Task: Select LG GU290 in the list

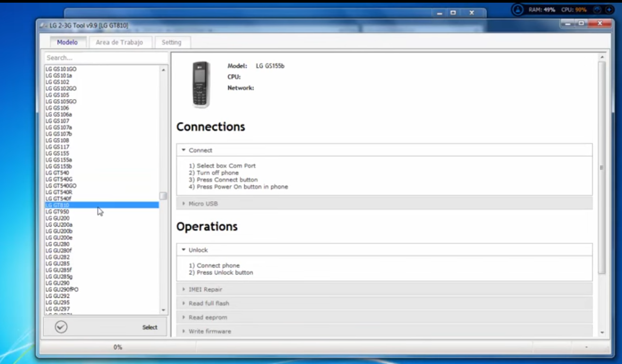Action: (102, 283)
